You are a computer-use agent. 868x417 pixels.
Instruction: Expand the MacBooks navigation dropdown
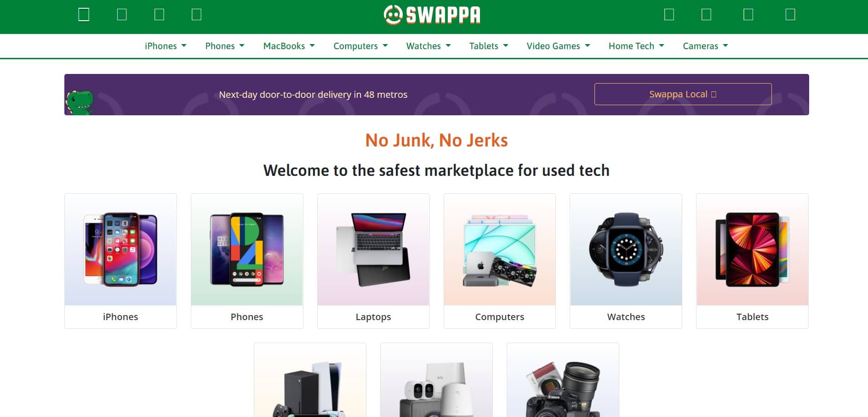point(289,46)
